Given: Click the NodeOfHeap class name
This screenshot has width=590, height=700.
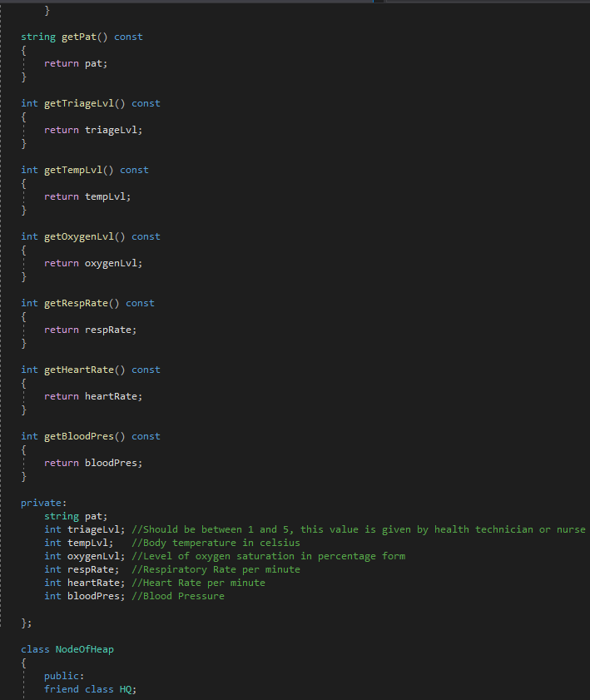Looking at the screenshot, I should [84, 649].
